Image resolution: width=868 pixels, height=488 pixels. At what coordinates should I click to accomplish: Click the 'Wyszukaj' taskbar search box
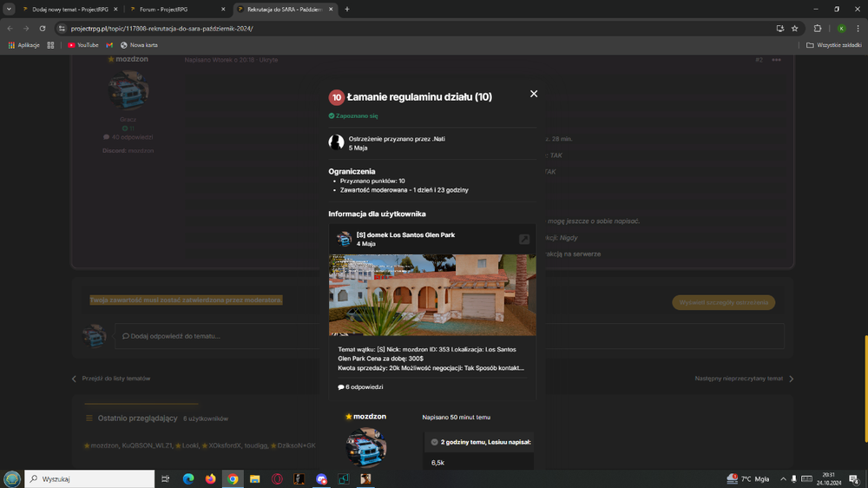coord(89,478)
